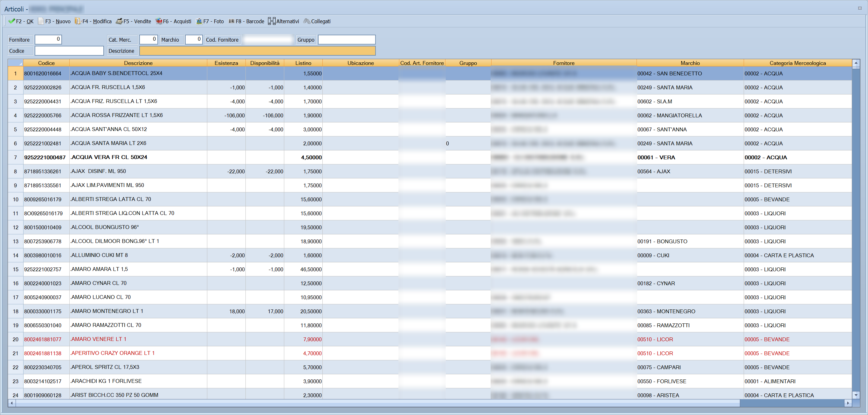Image resolution: width=868 pixels, height=415 pixels.
Task: Select row .AMARO VENERE LT 1
Action: coord(430,339)
